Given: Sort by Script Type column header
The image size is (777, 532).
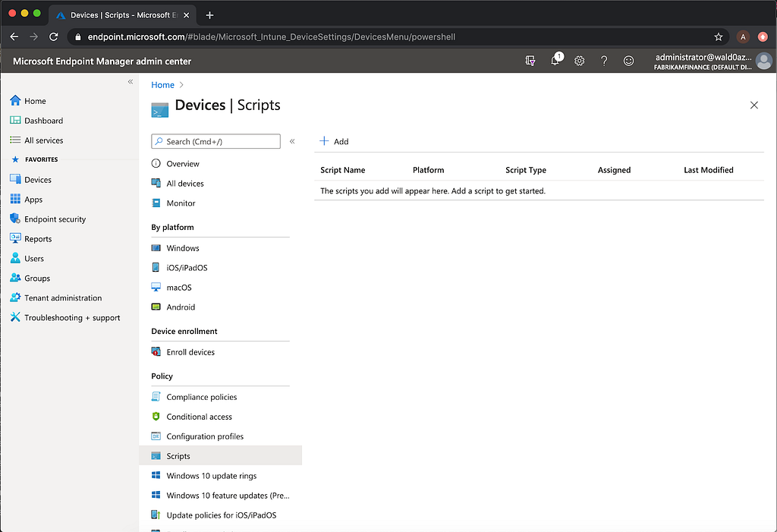Looking at the screenshot, I should (526, 170).
